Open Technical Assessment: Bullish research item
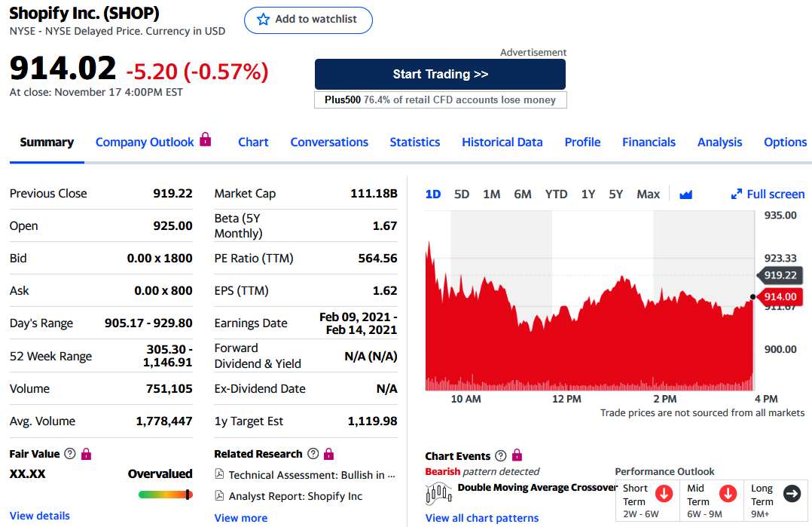Screen dimensions: 812x527 312,475
